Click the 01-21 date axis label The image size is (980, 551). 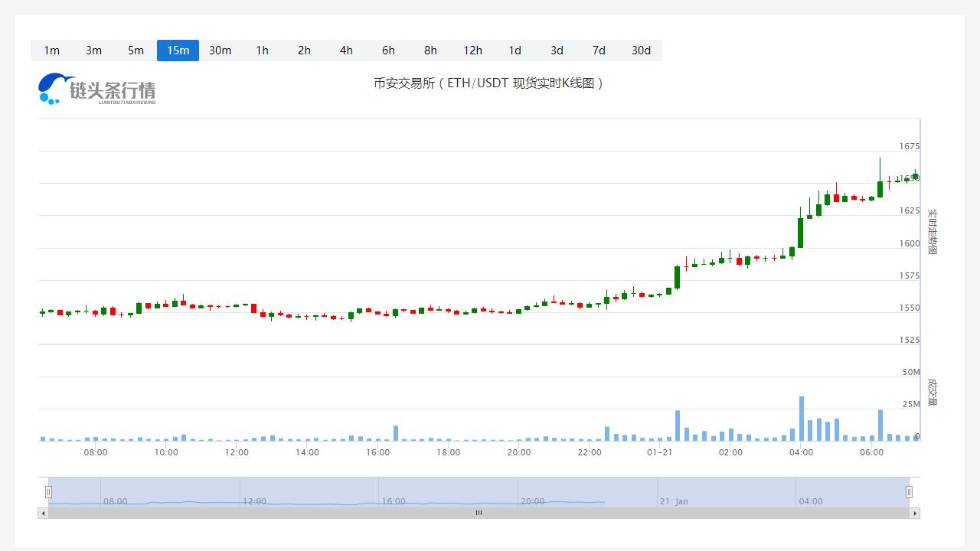pos(659,452)
